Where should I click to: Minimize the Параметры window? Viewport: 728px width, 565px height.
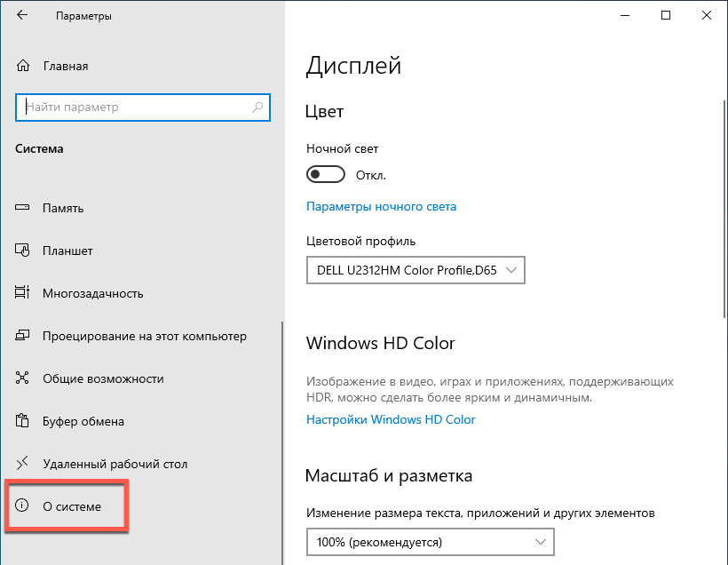pos(625,15)
